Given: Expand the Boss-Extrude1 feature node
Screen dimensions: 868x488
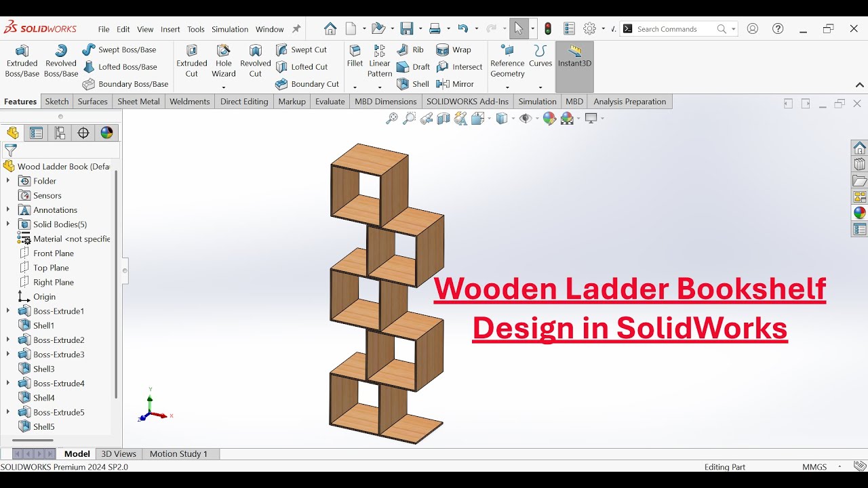Looking at the screenshot, I should (8, 311).
